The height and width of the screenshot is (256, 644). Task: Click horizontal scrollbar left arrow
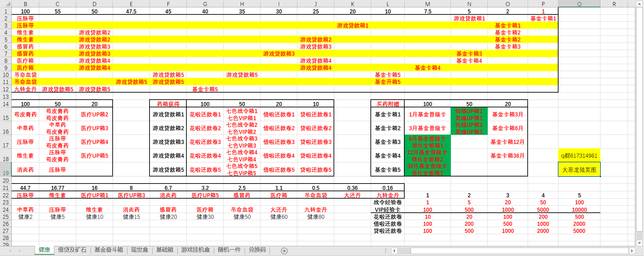point(395,251)
